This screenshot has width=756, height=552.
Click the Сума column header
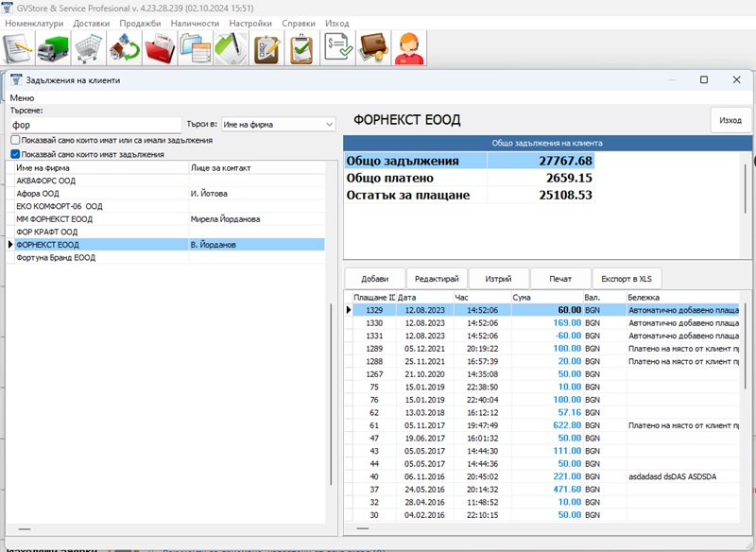pyautogui.click(x=547, y=298)
